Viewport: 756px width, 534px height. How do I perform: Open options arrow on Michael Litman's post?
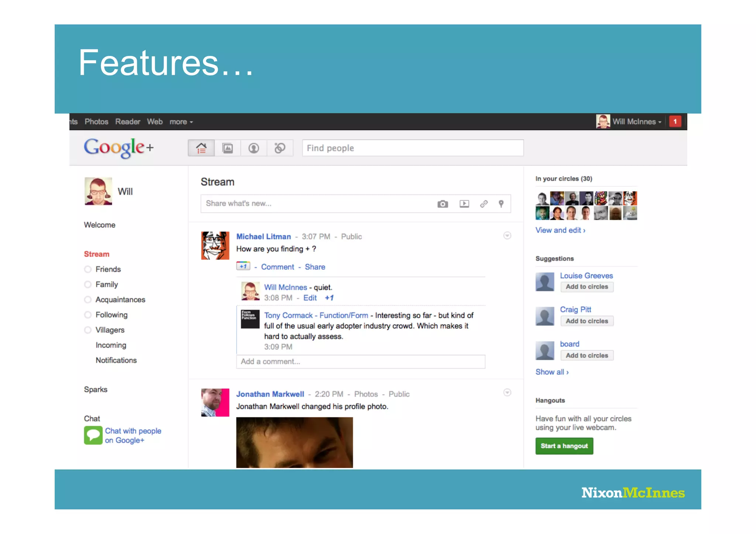(507, 235)
